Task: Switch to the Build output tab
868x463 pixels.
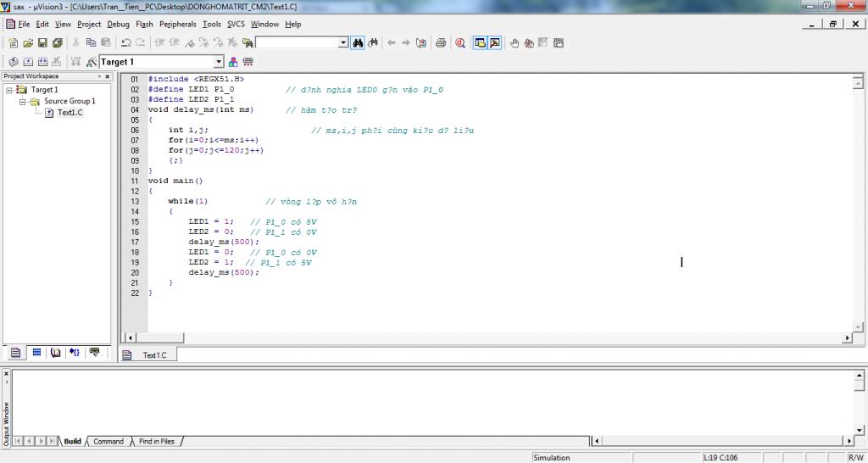Action: pyautogui.click(x=73, y=442)
